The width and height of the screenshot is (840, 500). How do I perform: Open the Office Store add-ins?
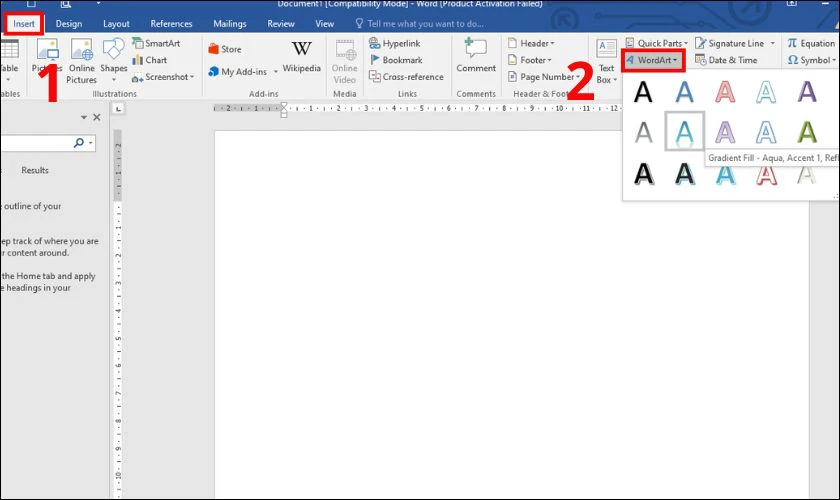pyautogui.click(x=224, y=49)
